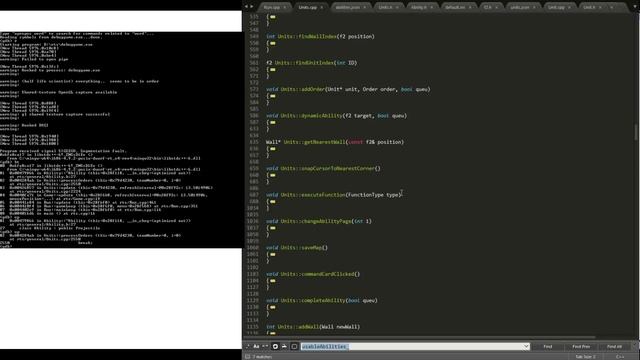Open the find history dropdown arrow
Screen dimensions: 640x360
coord(526,346)
